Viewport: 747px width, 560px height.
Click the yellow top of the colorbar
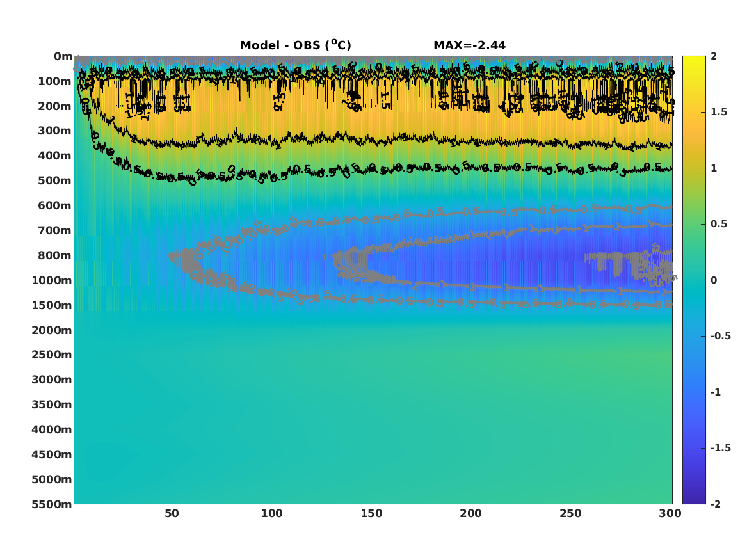[x=694, y=62]
